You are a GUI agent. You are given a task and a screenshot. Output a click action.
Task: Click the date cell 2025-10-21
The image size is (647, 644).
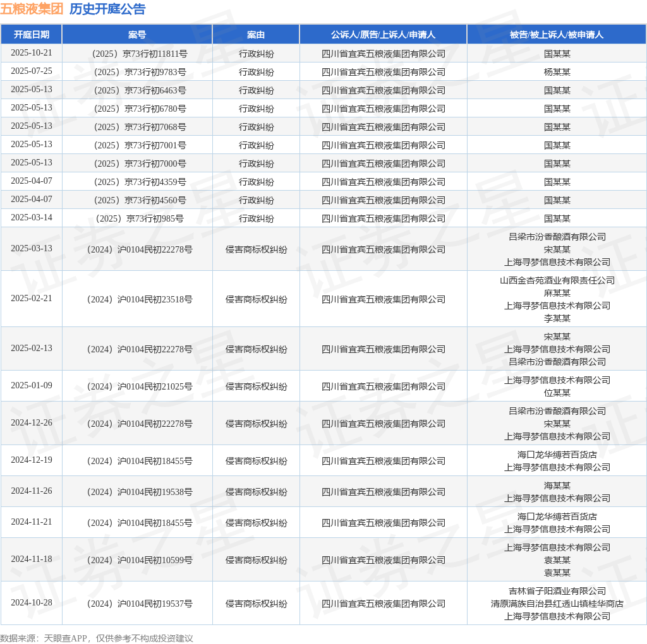click(x=32, y=53)
